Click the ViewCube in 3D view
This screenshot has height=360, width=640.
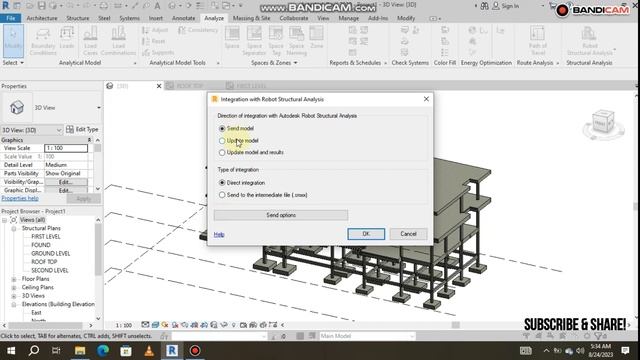(603, 124)
